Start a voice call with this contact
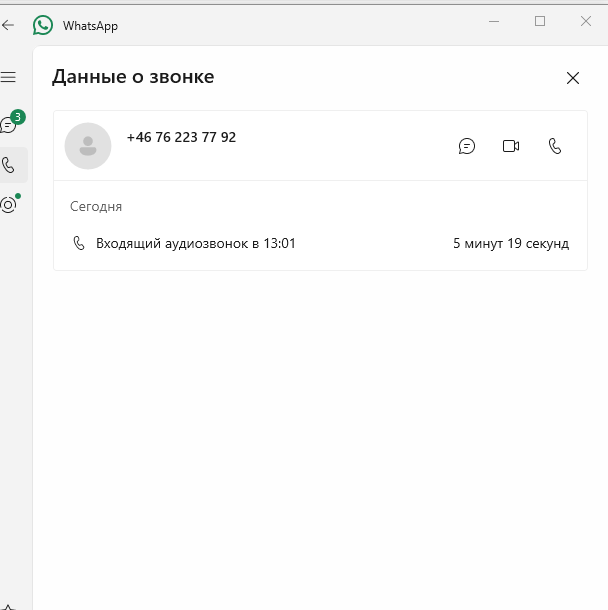Image resolution: width=608 pixels, height=610 pixels. 555,146
